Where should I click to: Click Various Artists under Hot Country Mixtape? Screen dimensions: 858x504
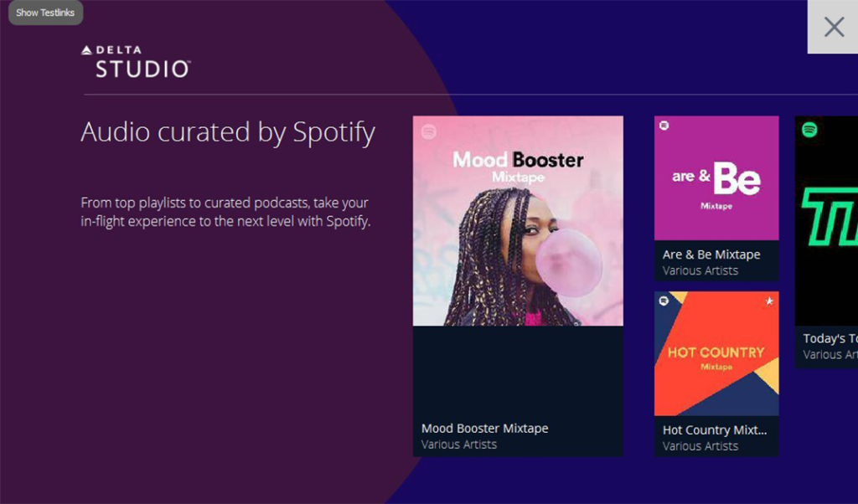700,446
